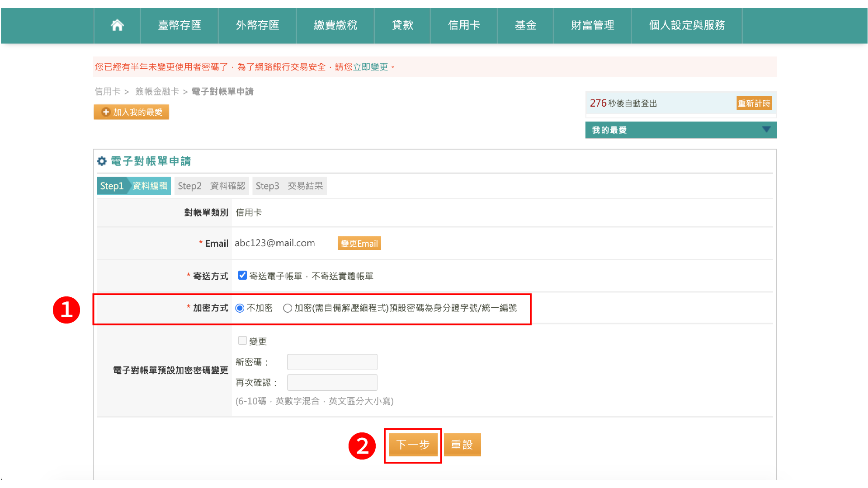Open the 信用卡 navigation menu
The image size is (868, 488).
(464, 25)
